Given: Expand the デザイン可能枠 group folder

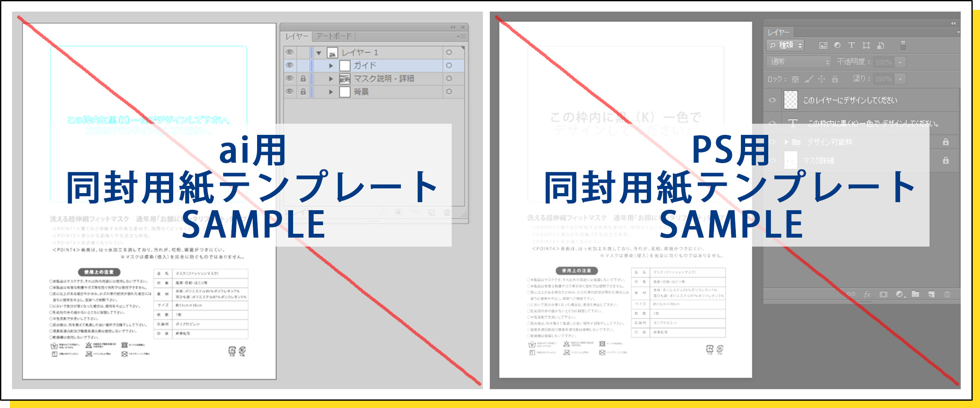Looking at the screenshot, I should point(786,142).
